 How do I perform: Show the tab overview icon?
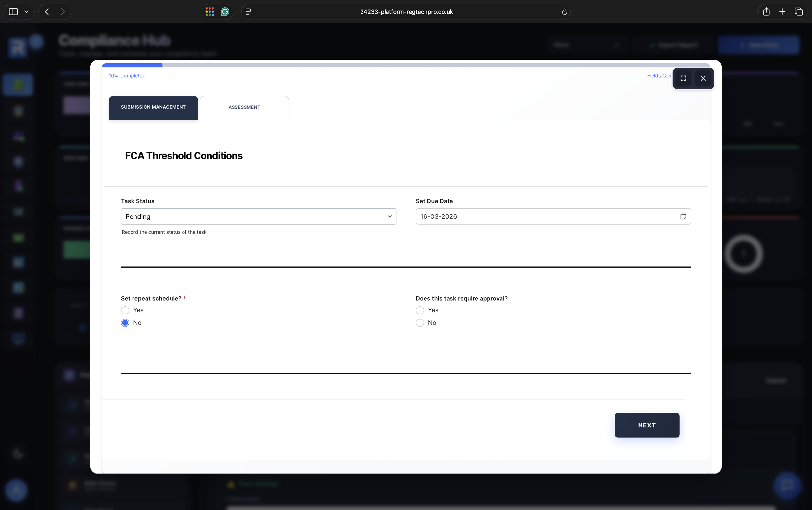[x=798, y=12]
